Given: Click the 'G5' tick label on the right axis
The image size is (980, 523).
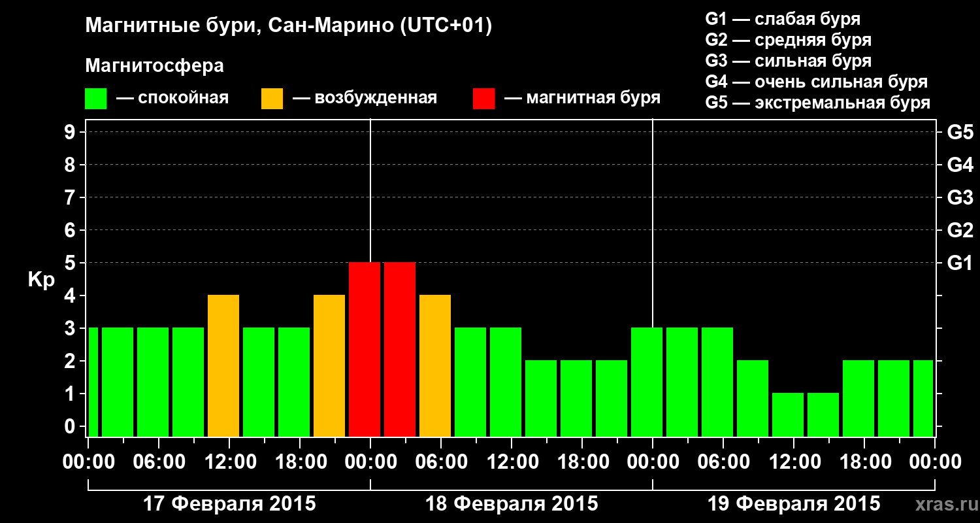Looking at the screenshot, I should point(960,133).
